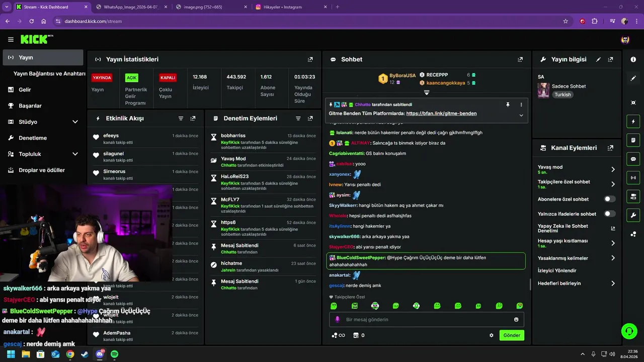Image resolution: width=644 pixels, height=362 pixels.
Task: Open Yayın Bağlantısı ve Anahtarı
Action: [x=49, y=73]
